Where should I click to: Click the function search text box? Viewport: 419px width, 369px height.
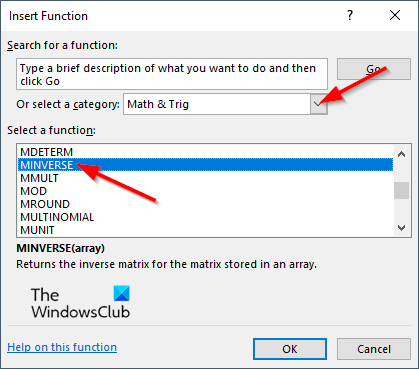pos(172,74)
